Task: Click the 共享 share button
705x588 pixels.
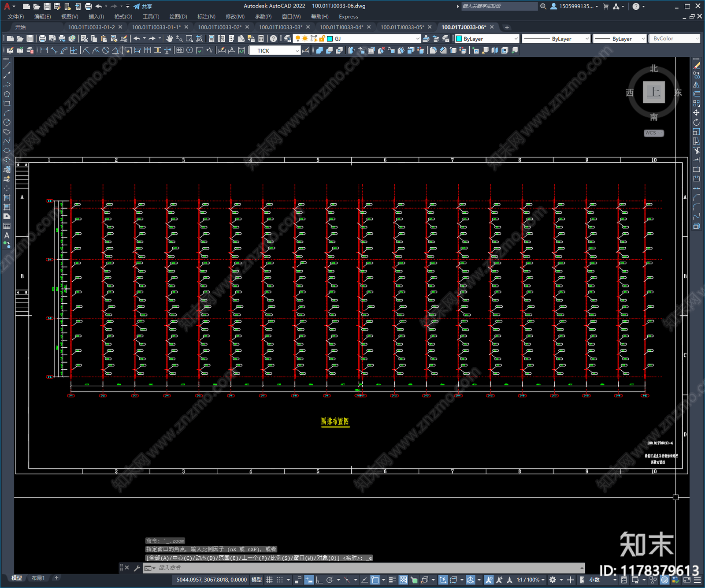Action: coord(143,6)
